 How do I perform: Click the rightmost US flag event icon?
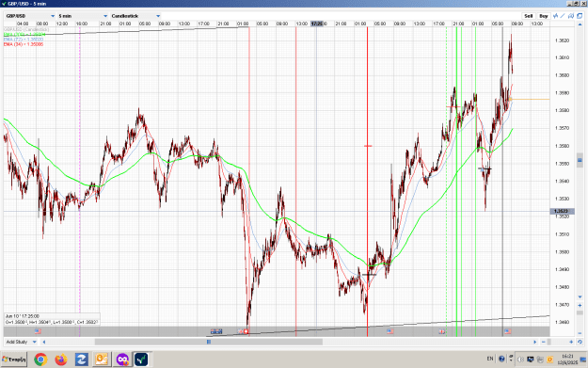(x=508, y=331)
